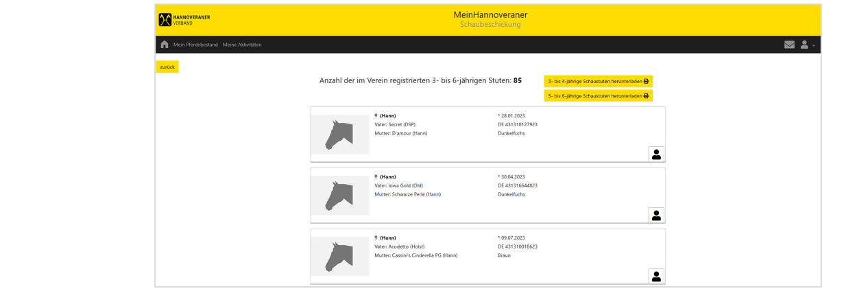Screen dimensions: 868x289
Task: Click the MeinHannoveraner page title
Action: [x=490, y=14]
